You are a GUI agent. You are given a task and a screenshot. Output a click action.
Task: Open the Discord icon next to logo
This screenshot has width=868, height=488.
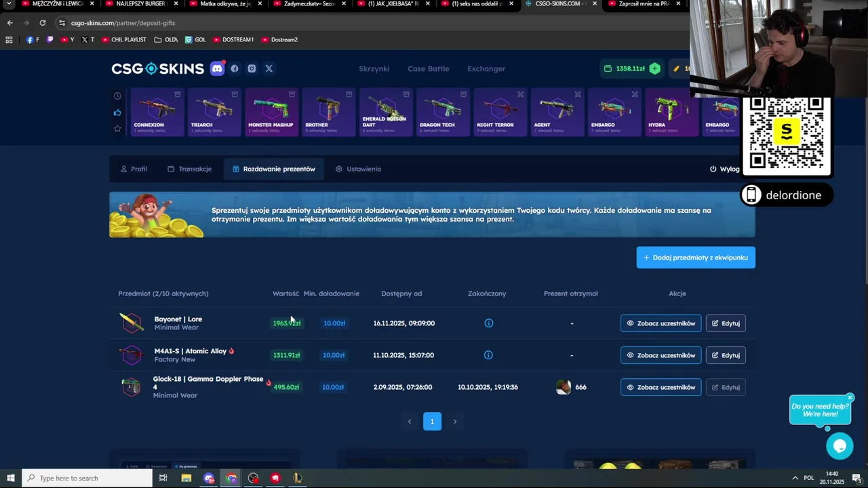(x=217, y=68)
